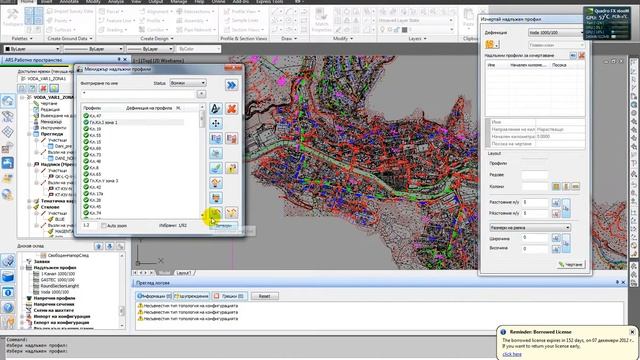Click the red X icon in ARS workspace toolbar
This screenshot has height=360, width=640.
[x=43, y=88]
